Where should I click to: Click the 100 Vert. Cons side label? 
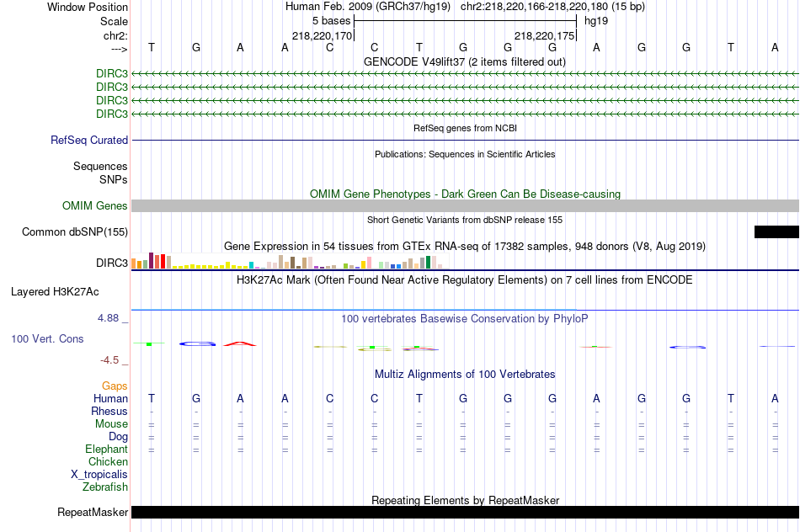[x=47, y=339]
